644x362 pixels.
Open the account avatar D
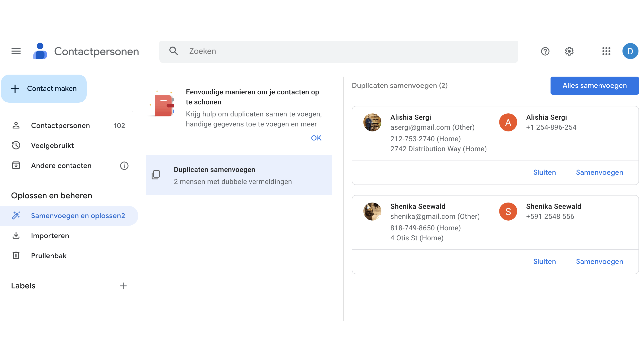point(630,51)
